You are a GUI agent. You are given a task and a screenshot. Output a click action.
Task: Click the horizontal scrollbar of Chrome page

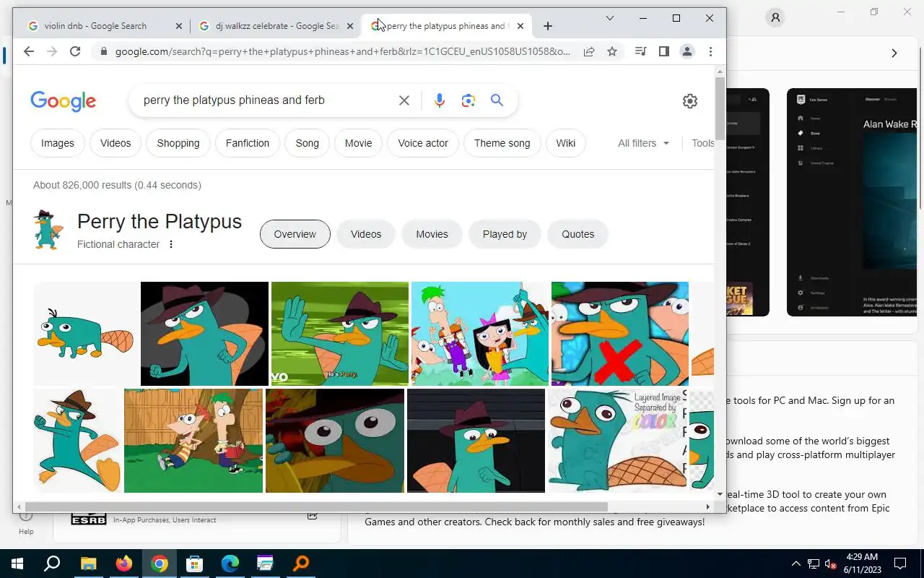tap(315, 506)
